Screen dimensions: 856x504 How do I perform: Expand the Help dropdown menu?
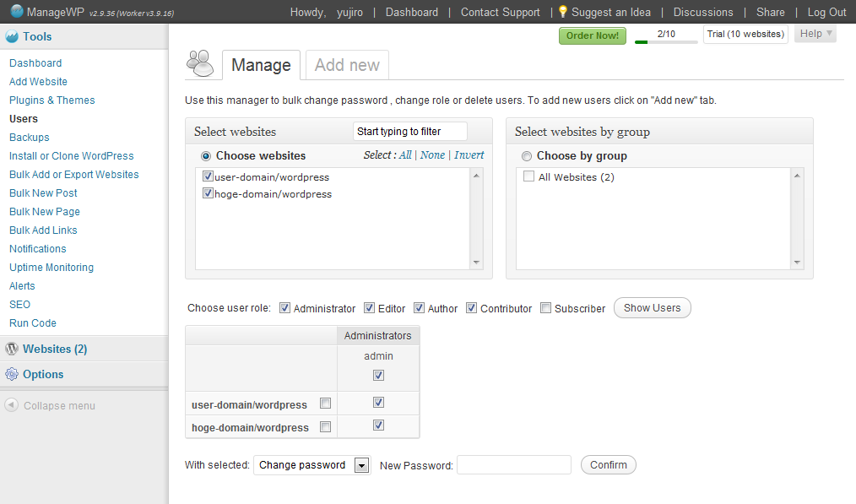tap(815, 34)
